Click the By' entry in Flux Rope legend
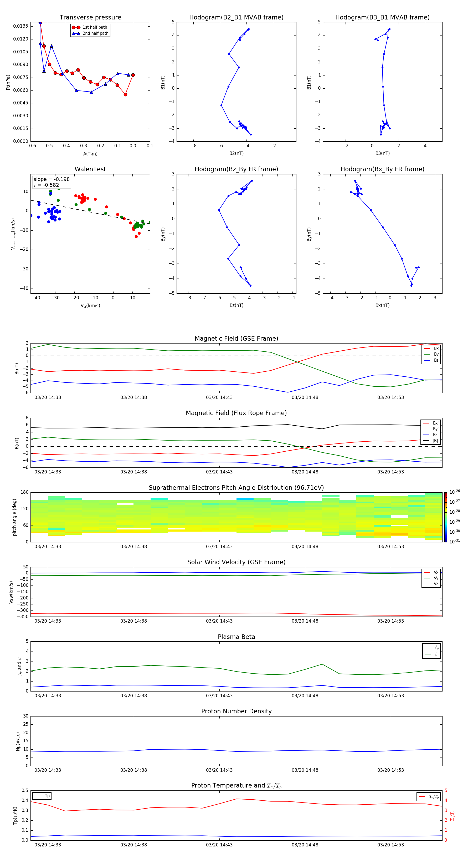This screenshot has width=473, height=868. tap(431, 429)
